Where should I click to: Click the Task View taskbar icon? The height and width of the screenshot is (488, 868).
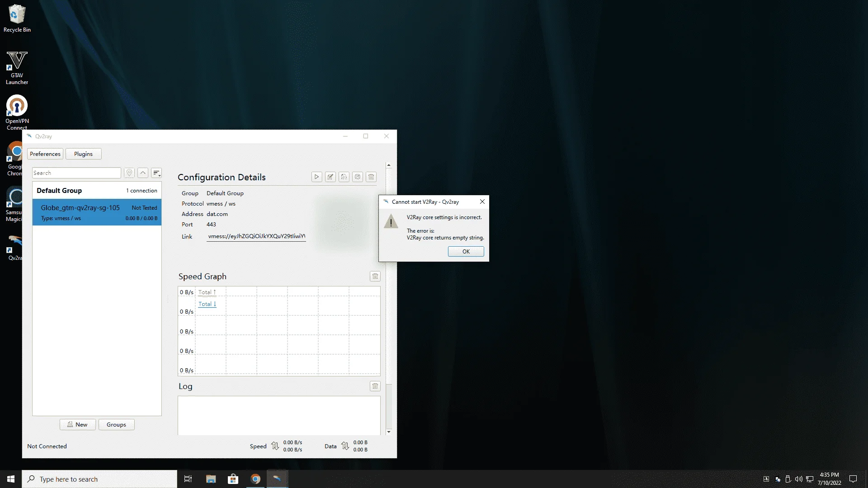coord(188,479)
